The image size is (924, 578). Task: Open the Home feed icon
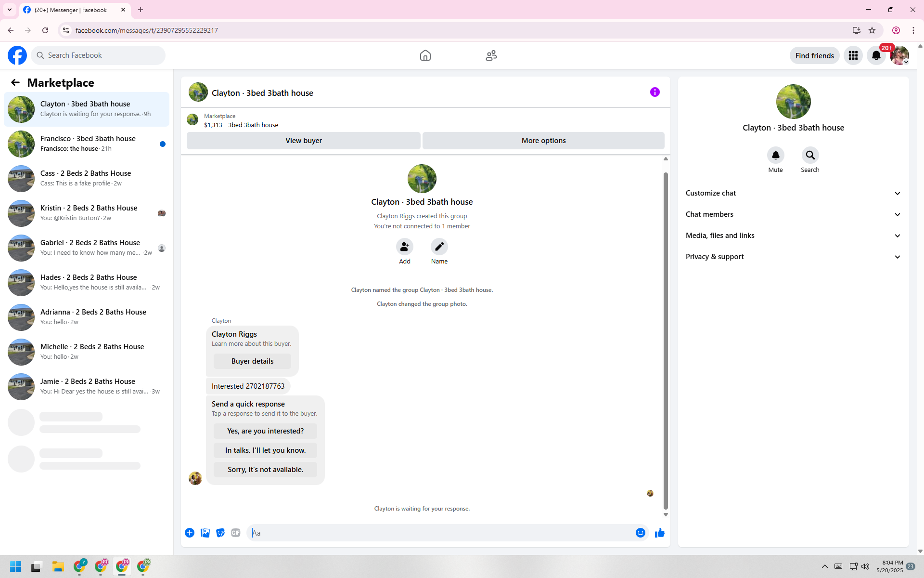425,55
